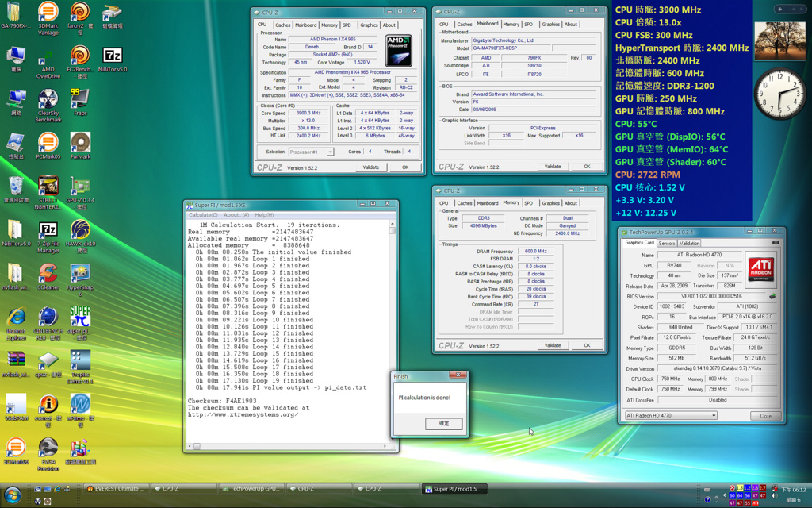Confirm the PI calculation done dialog
Image resolution: width=812 pixels, height=508 pixels.
point(444,423)
